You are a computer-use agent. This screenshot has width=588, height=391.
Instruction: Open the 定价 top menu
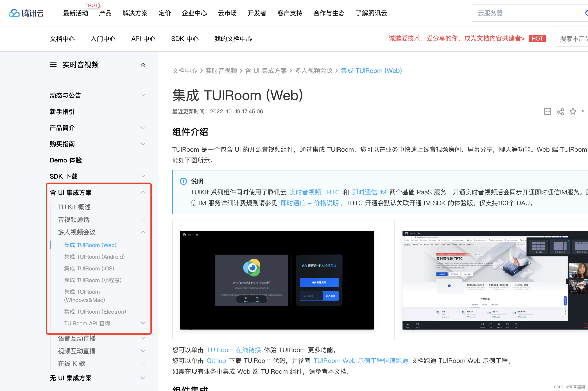click(165, 13)
